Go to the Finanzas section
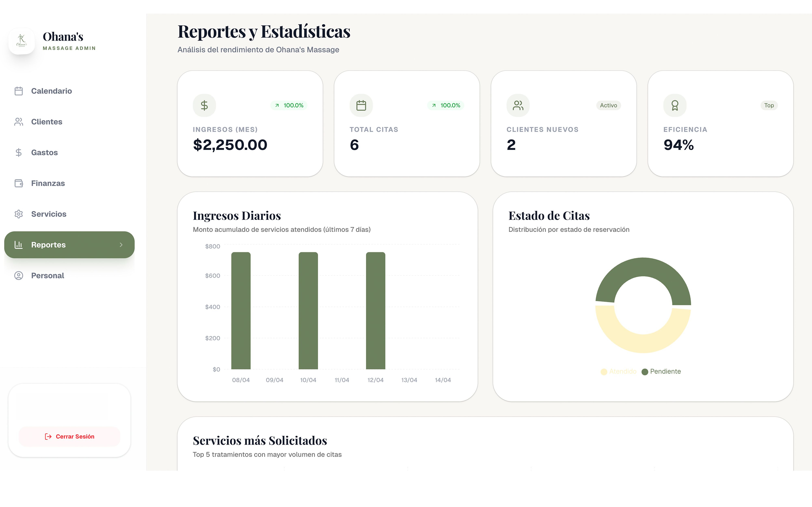Image resolution: width=812 pixels, height=507 pixels. click(48, 183)
